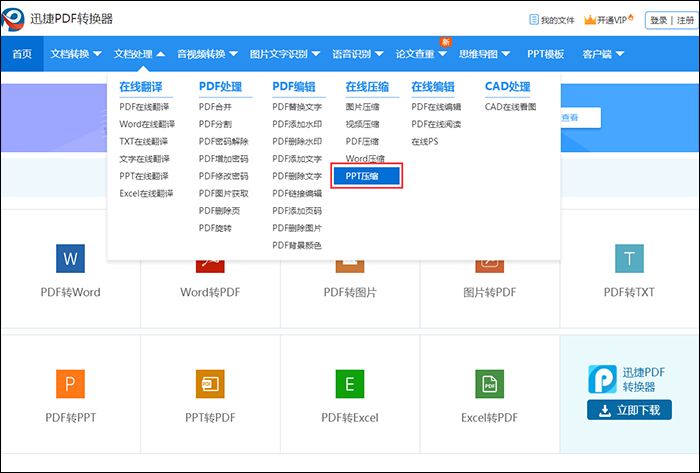Select Word压缩 in the dropdown
The height and width of the screenshot is (473, 700).
(x=365, y=158)
